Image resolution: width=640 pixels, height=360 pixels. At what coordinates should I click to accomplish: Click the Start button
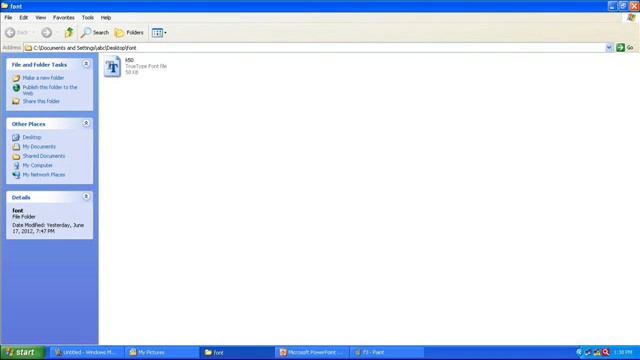22,352
